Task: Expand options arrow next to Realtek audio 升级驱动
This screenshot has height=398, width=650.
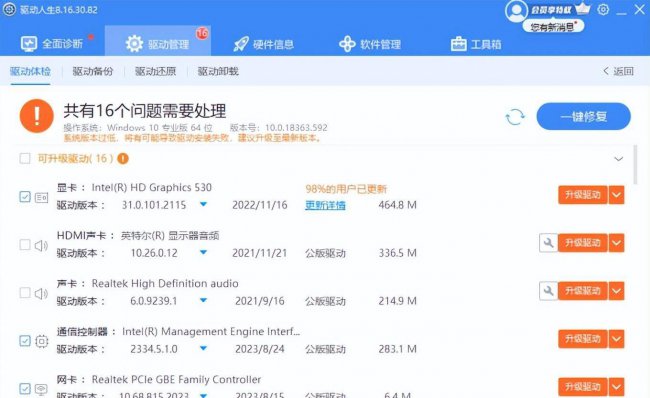Action: coord(616,291)
